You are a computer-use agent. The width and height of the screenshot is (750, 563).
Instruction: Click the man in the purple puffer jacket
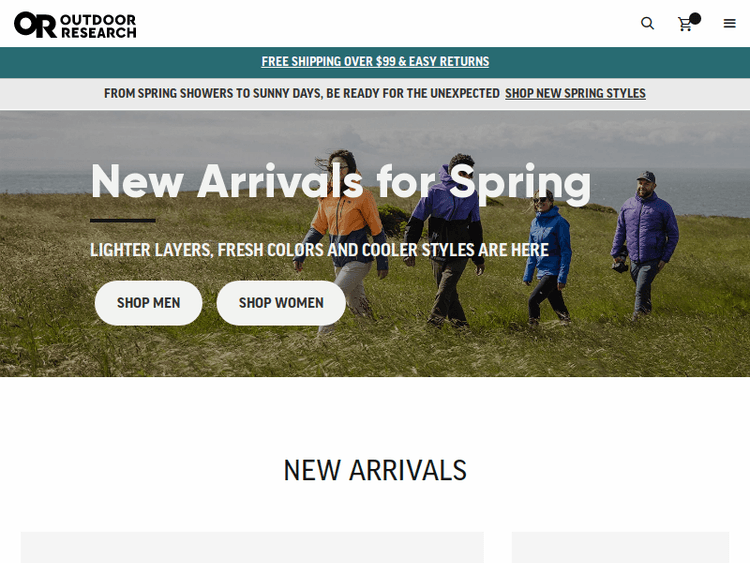tap(644, 244)
